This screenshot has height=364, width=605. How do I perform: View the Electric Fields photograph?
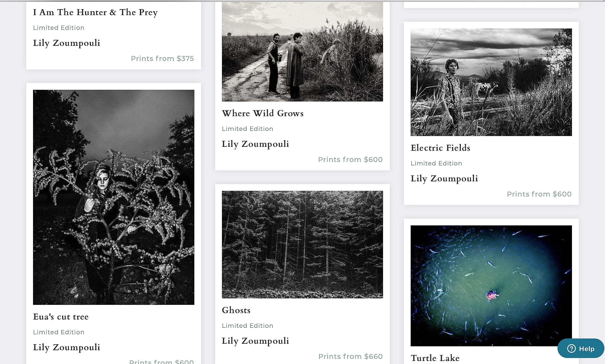[491, 82]
